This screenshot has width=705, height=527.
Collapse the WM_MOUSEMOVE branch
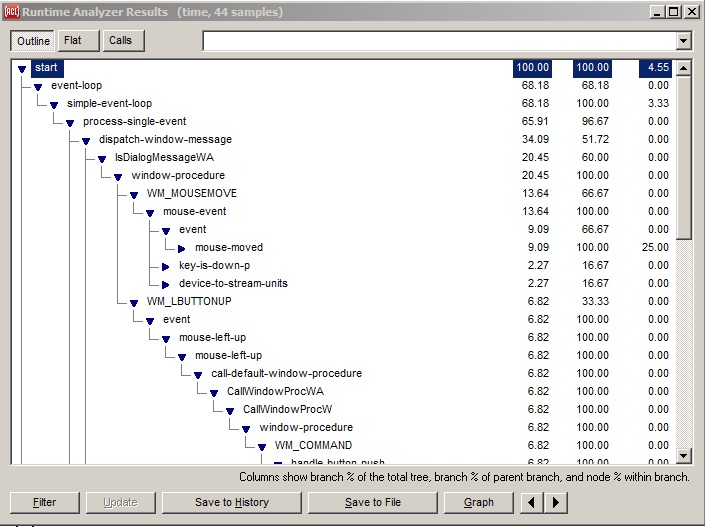click(x=134, y=194)
